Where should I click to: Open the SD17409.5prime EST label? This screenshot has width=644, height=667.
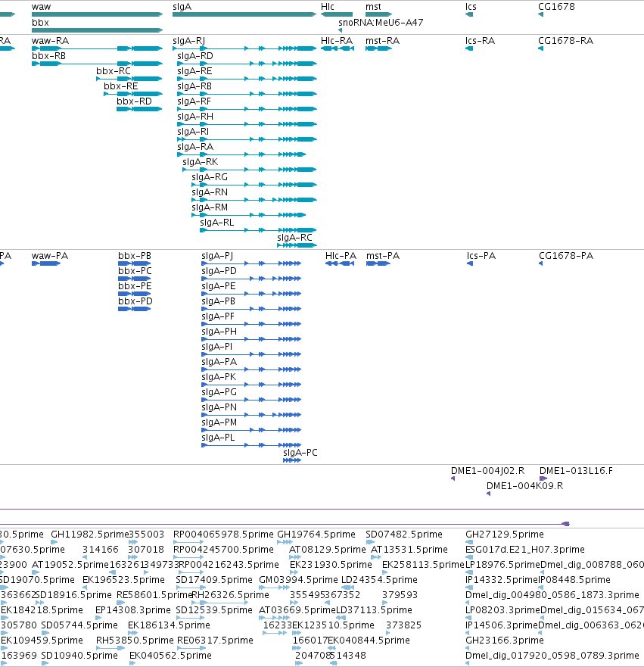214,580
